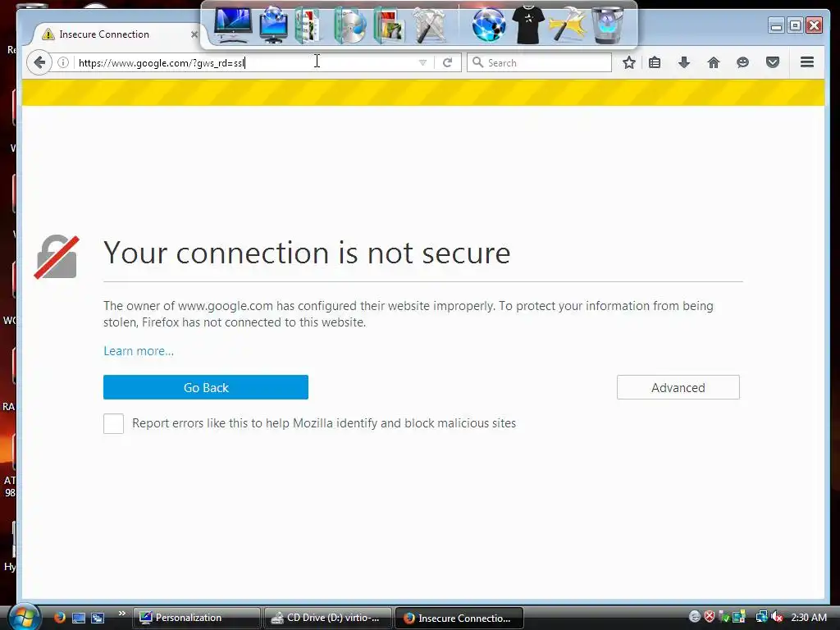Open the recycle bin dock icon
Image resolution: width=840 pixels, height=630 pixels.
(x=608, y=25)
